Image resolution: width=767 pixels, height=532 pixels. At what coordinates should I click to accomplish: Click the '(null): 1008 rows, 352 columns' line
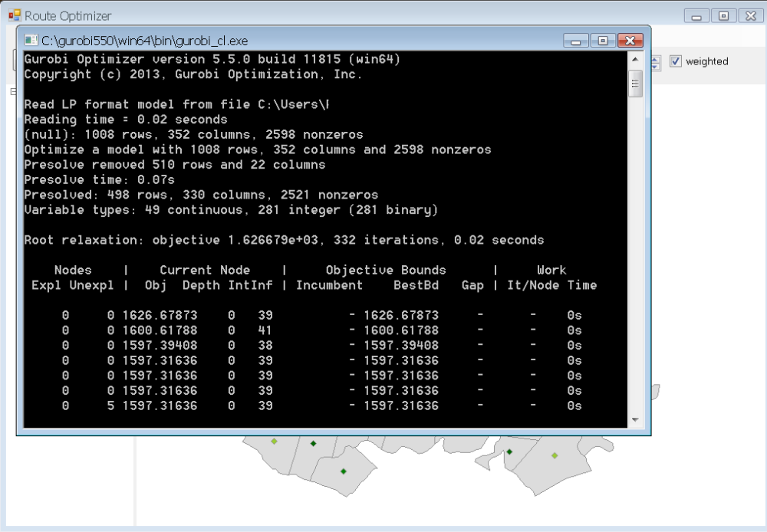(194, 134)
